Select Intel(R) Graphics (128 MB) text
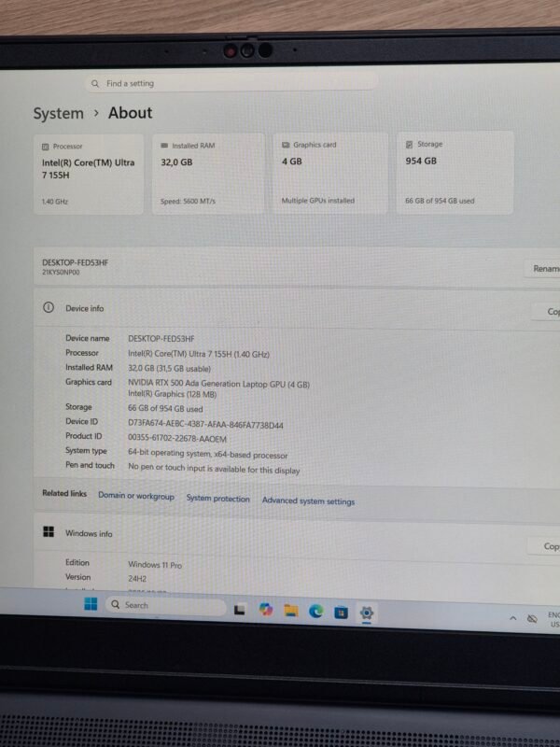560x747 pixels. pyautogui.click(x=172, y=394)
